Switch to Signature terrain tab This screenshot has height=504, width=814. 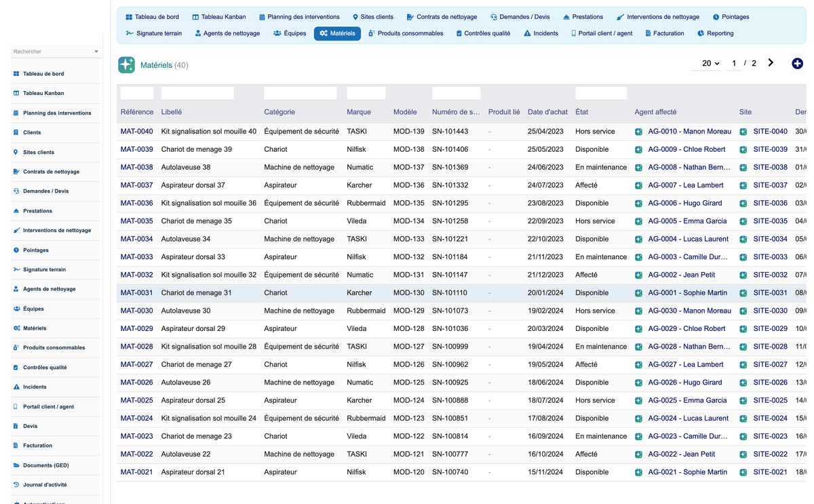pyautogui.click(x=154, y=33)
